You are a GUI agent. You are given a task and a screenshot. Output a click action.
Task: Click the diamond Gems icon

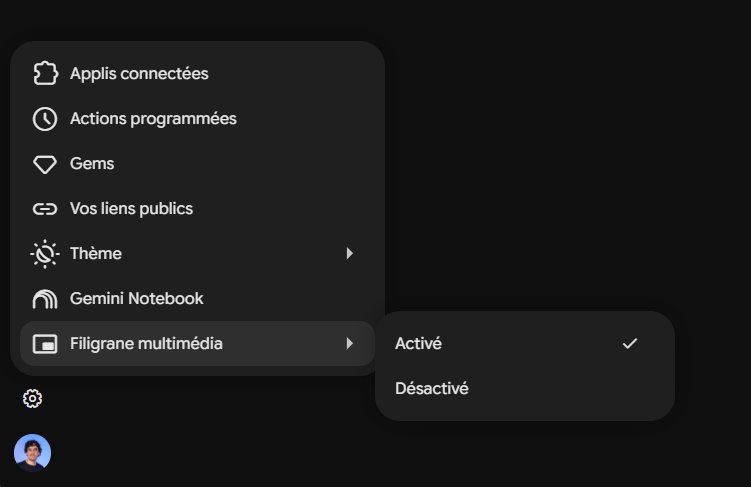point(45,164)
